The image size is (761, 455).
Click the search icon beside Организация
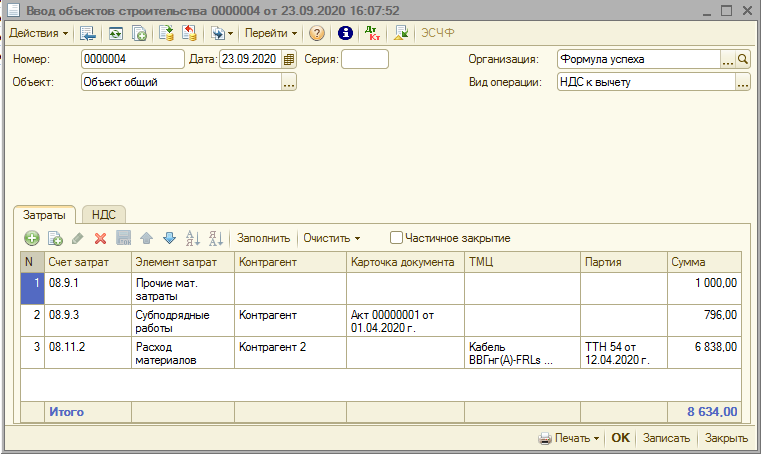[743, 59]
